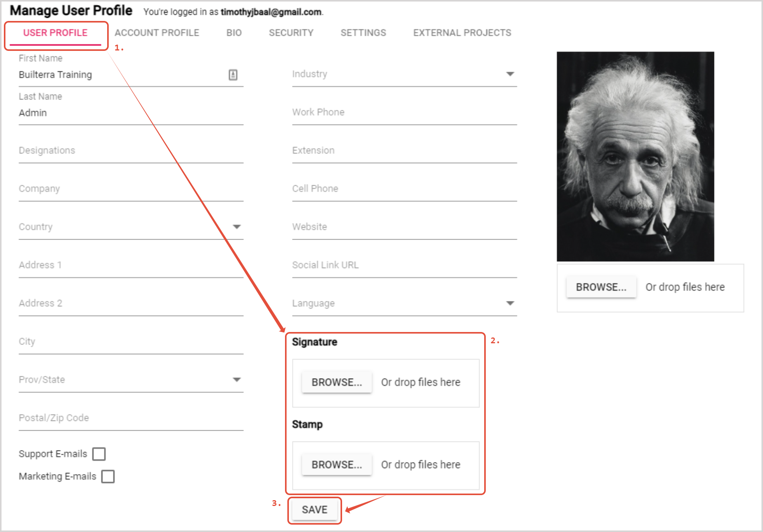Click Browse under Signature
This screenshot has height=532, width=763.
(336, 382)
